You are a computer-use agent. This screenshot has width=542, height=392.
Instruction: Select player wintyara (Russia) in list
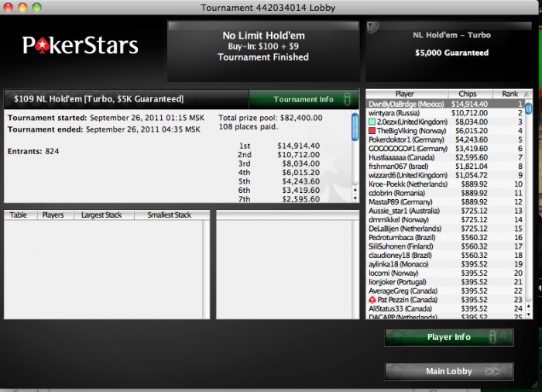coord(445,113)
